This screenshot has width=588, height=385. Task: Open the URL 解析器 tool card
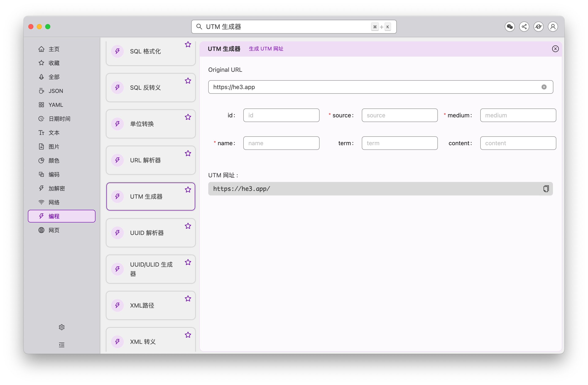click(151, 160)
